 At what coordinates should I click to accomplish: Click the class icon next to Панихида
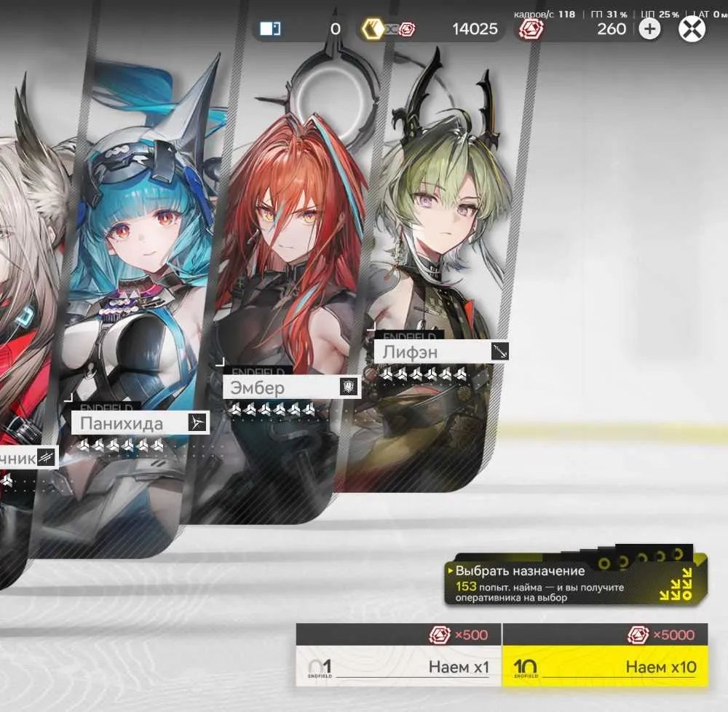[198, 423]
